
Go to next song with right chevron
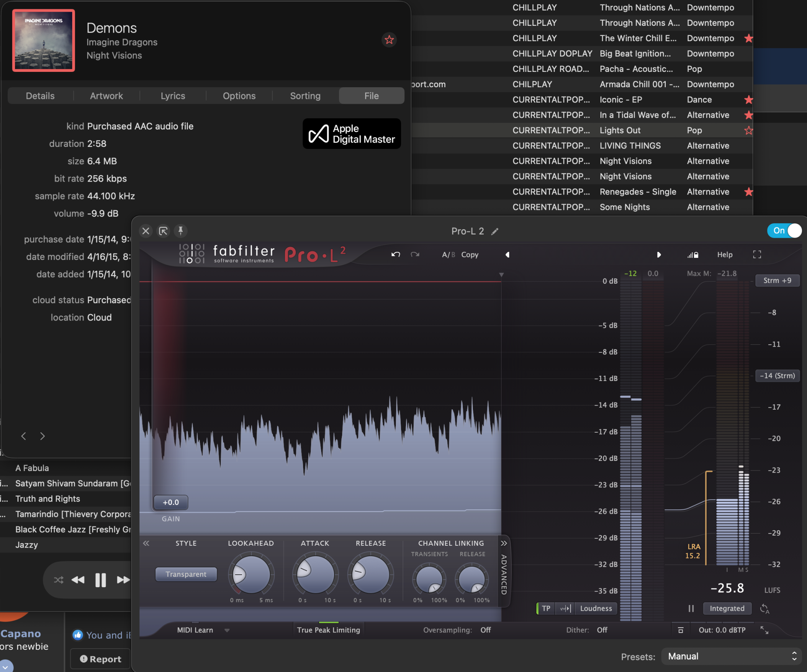coord(42,436)
